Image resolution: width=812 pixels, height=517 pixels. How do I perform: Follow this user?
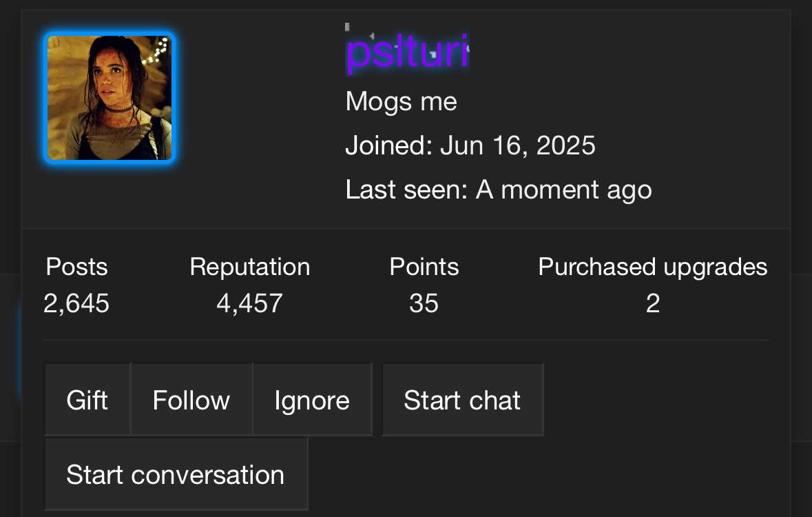click(x=191, y=400)
